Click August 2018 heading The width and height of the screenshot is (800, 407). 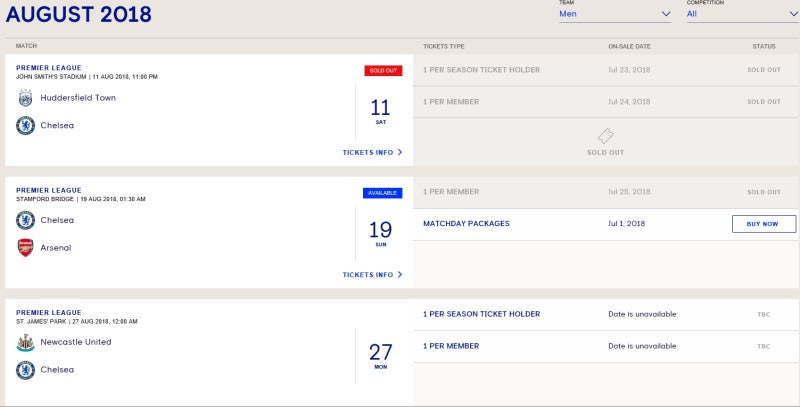pyautogui.click(x=79, y=14)
